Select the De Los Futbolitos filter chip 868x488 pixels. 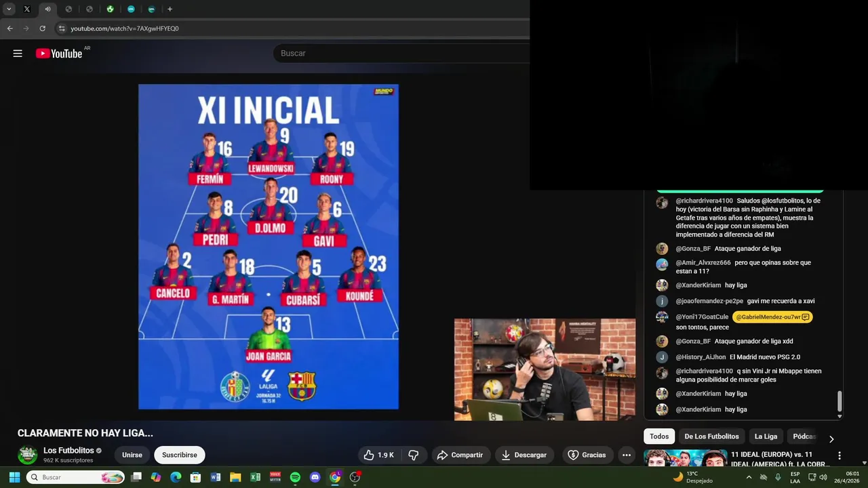pos(711,436)
